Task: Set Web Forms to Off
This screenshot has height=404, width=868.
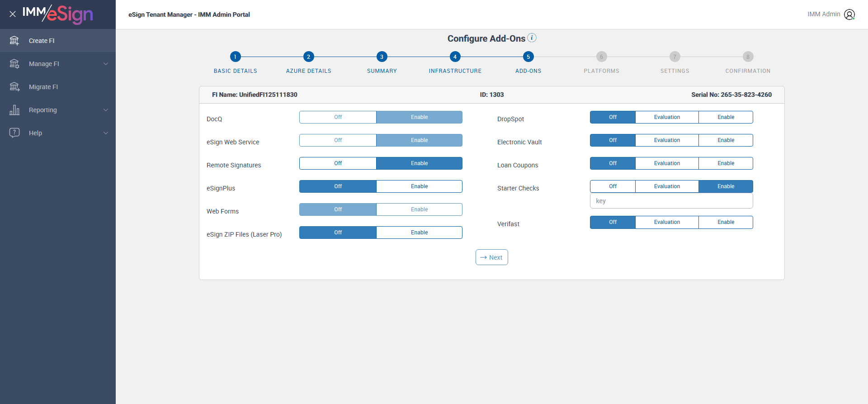Action: [338, 209]
